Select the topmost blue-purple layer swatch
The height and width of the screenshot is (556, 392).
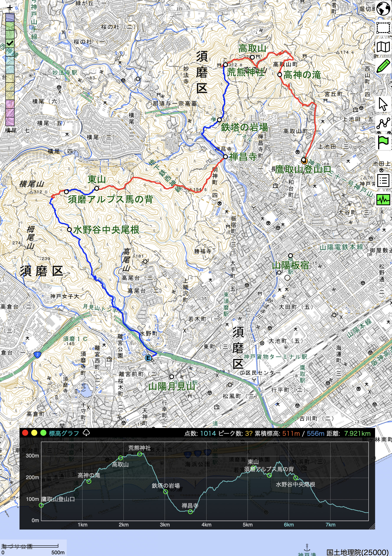click(x=10, y=17)
